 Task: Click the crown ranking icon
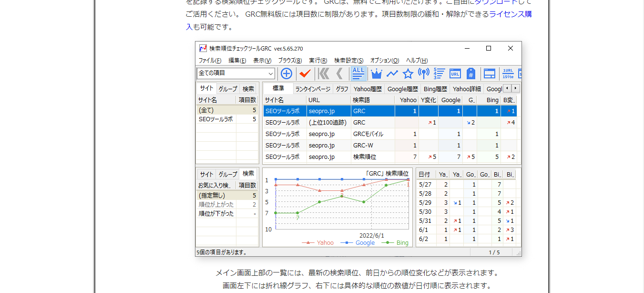[377, 73]
